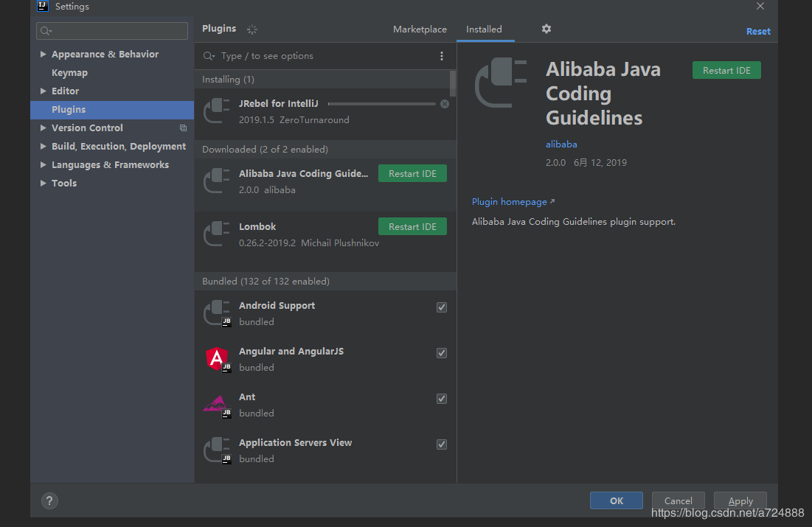Select the Installed plugins tab
The image size is (812, 527).
484,29
